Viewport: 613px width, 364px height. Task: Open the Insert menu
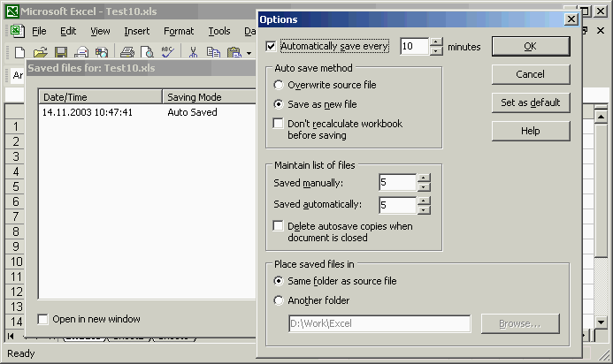click(x=137, y=31)
